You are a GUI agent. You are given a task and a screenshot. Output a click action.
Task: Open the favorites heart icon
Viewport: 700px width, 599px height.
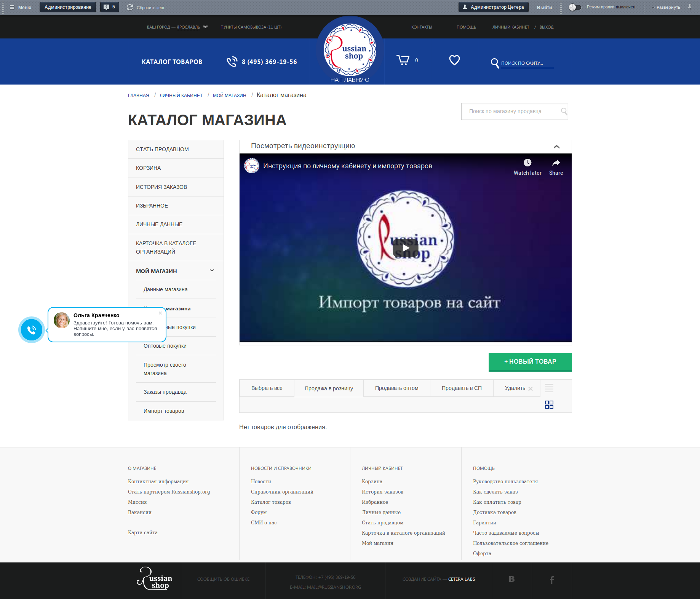[x=454, y=60]
